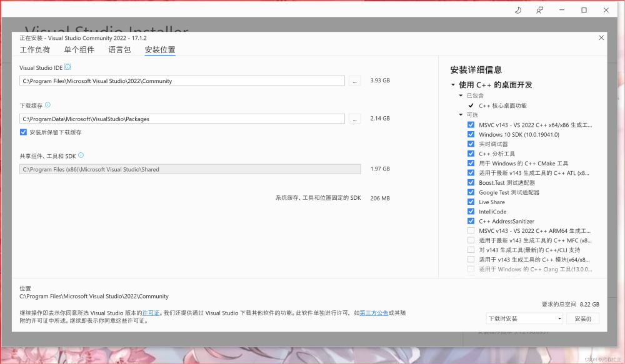
Task: Click the info icon next to 下载缓存
Action: coord(47,105)
